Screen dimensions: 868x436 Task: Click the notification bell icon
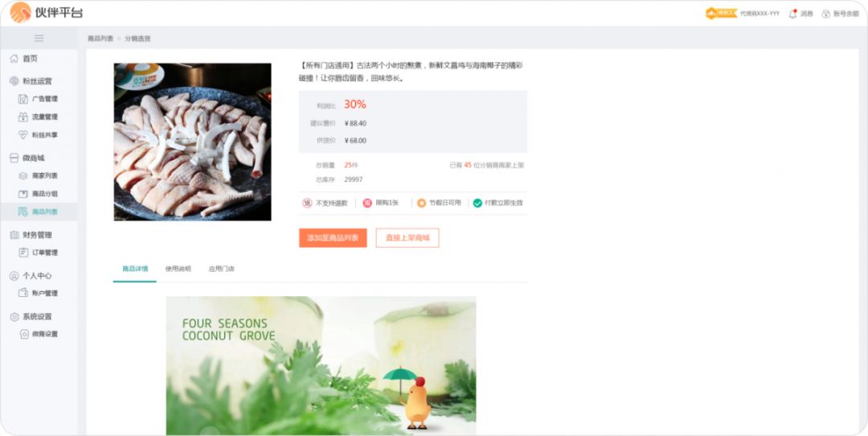pyautogui.click(x=792, y=14)
